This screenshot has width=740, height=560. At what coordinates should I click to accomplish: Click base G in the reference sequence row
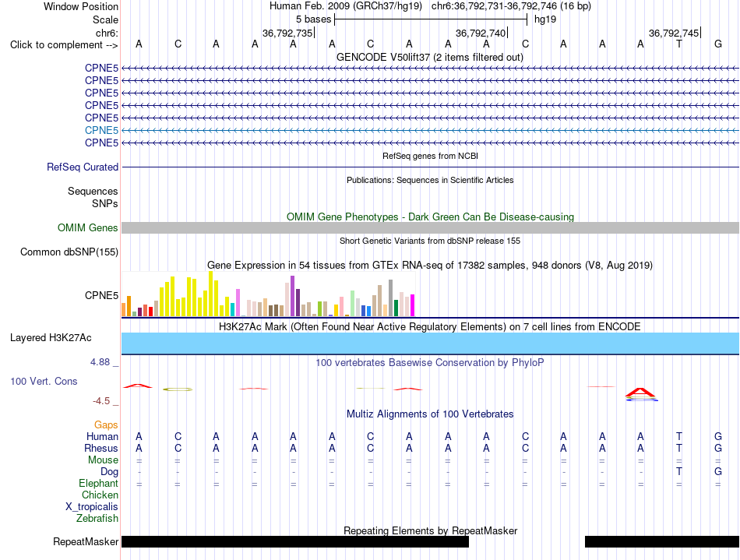pyautogui.click(x=718, y=44)
